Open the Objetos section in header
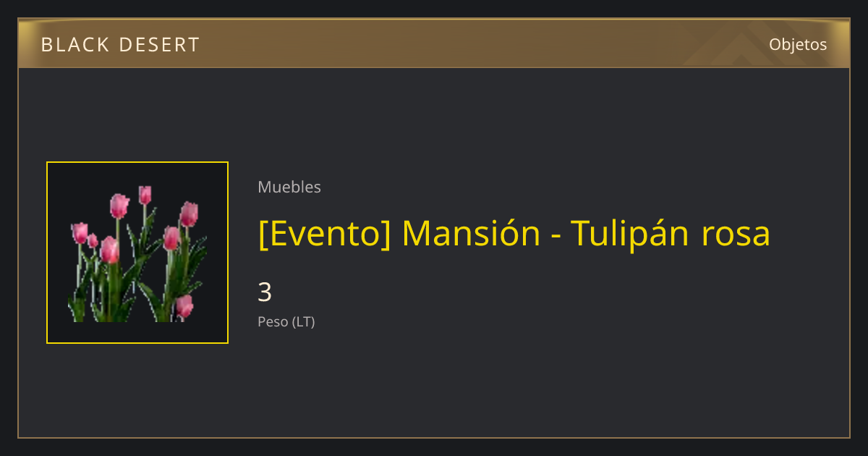This screenshot has width=868, height=456. pyautogui.click(x=798, y=44)
